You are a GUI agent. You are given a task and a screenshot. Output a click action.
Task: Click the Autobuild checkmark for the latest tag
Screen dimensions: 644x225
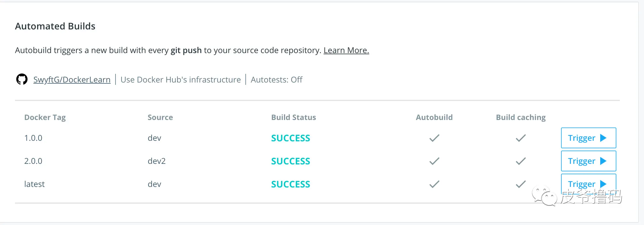(434, 184)
